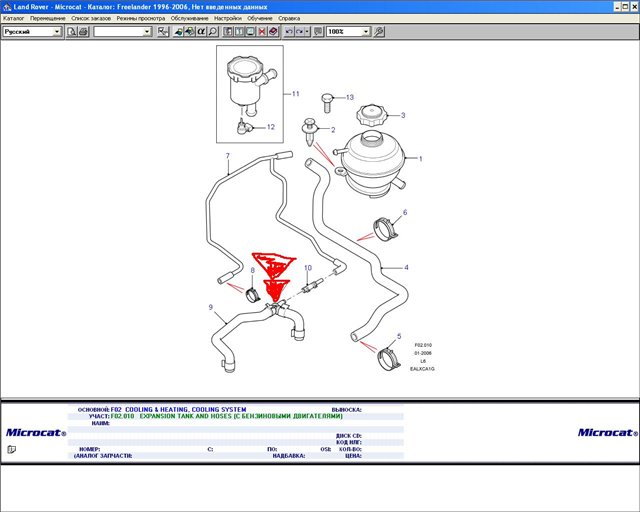640x512 pixels.
Task: Select callout 7 hose
Action: 228,156
